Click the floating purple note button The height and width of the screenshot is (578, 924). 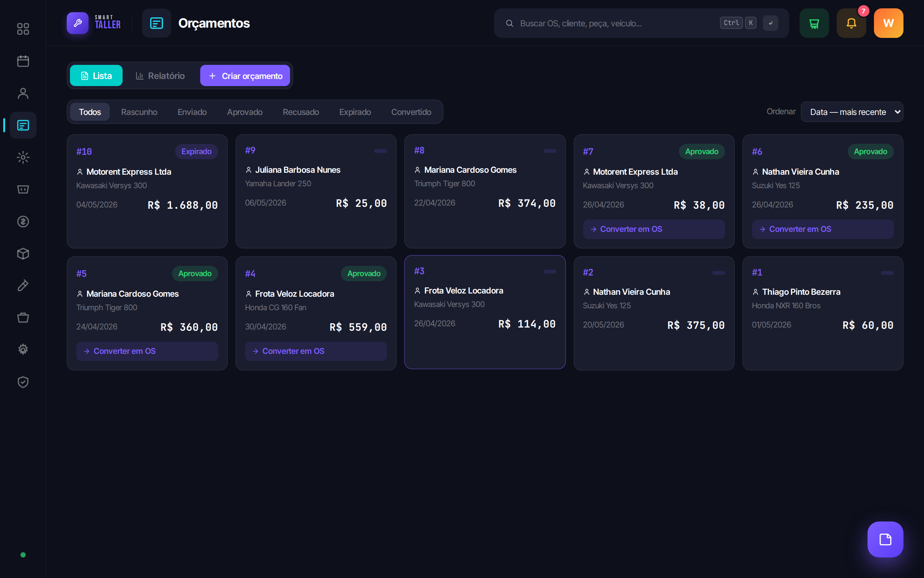coord(885,539)
